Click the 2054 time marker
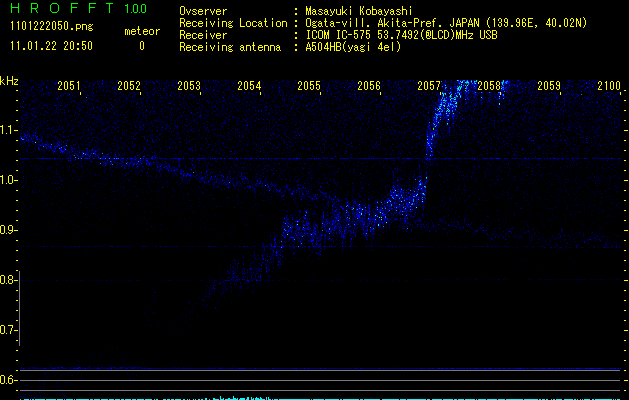The height and width of the screenshot is (400, 629). pyautogui.click(x=249, y=86)
